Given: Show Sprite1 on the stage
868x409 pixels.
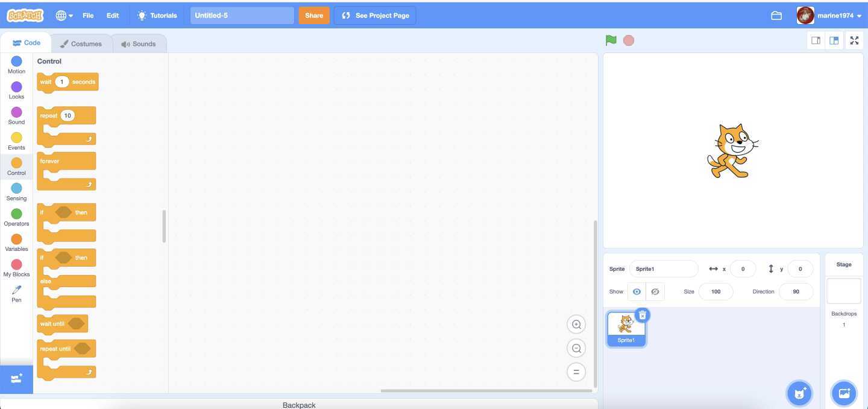Looking at the screenshot, I should 637,291.
